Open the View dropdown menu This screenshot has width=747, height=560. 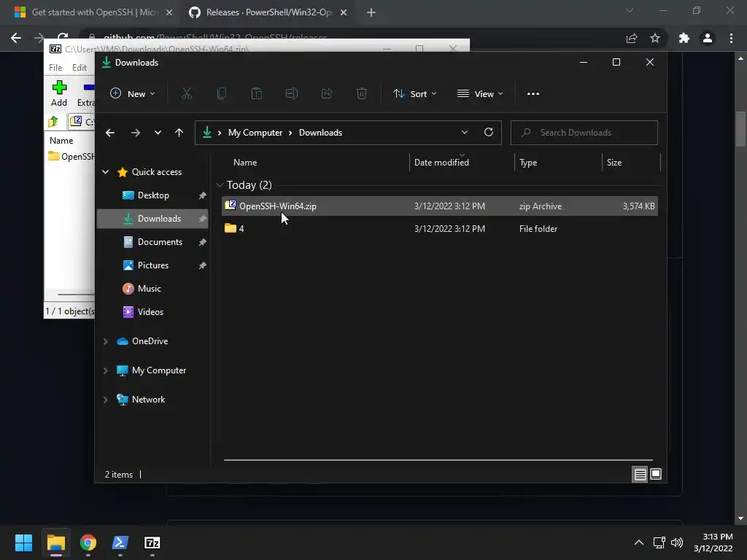[x=480, y=94]
